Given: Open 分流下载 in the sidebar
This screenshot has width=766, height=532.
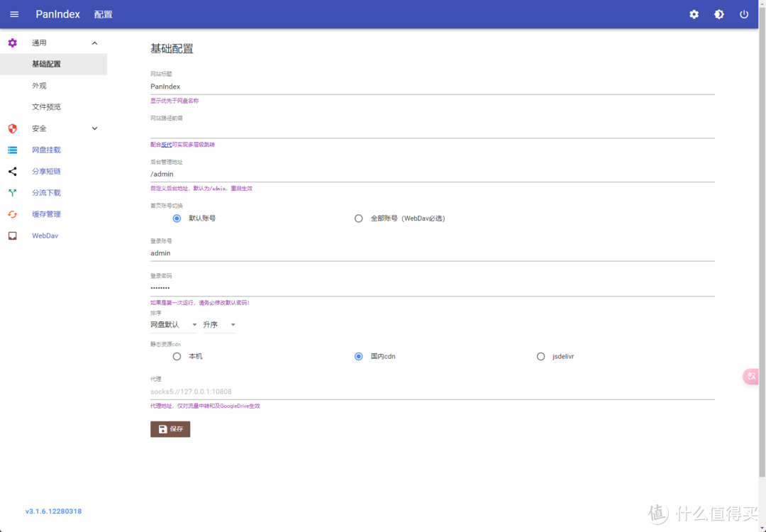Looking at the screenshot, I should 46,192.
